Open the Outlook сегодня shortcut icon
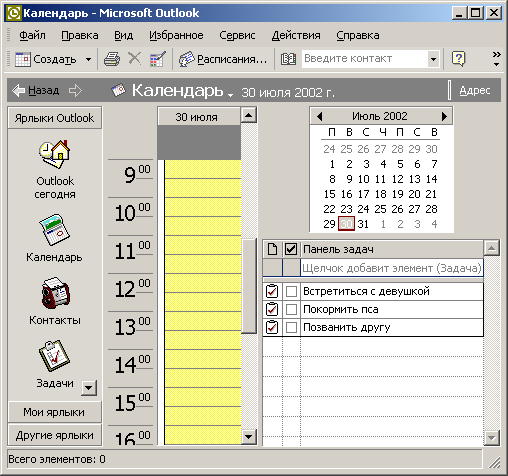 [55, 154]
